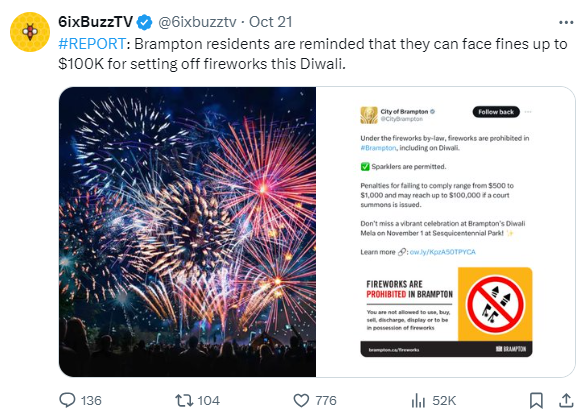
Task: Like the tweet with the heart icon
Action: (301, 400)
